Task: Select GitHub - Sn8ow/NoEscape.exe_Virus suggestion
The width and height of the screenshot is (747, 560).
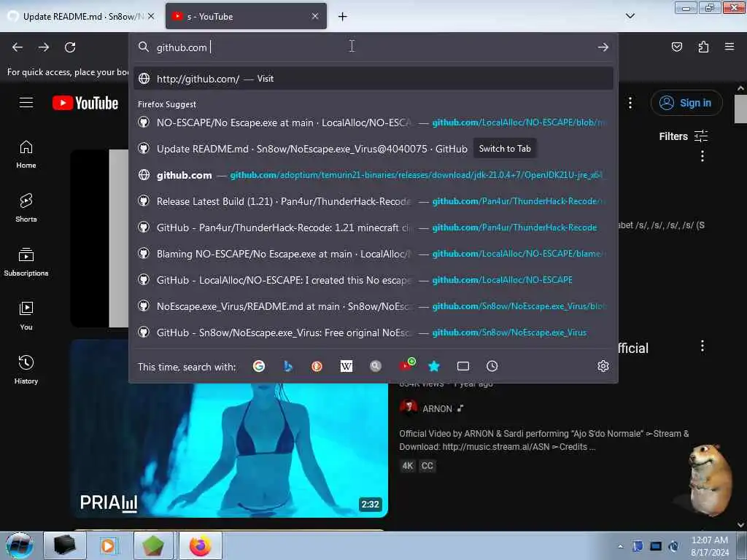Action: (373, 332)
